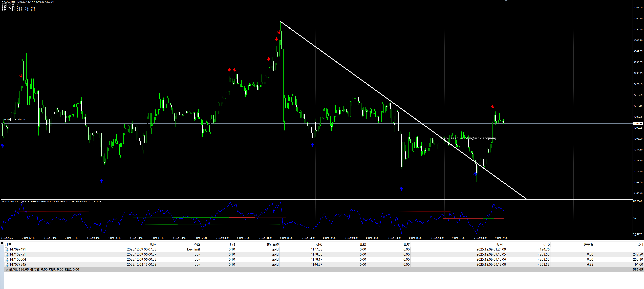Click the 9 Dec 05:30 time axis label
Viewport: 644px width, 289px height.
pos(480,238)
